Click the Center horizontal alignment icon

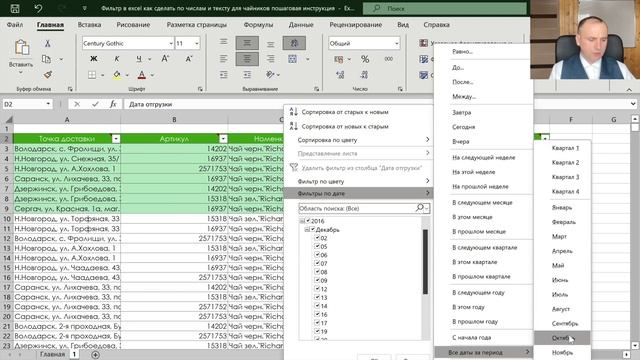pos(247,59)
